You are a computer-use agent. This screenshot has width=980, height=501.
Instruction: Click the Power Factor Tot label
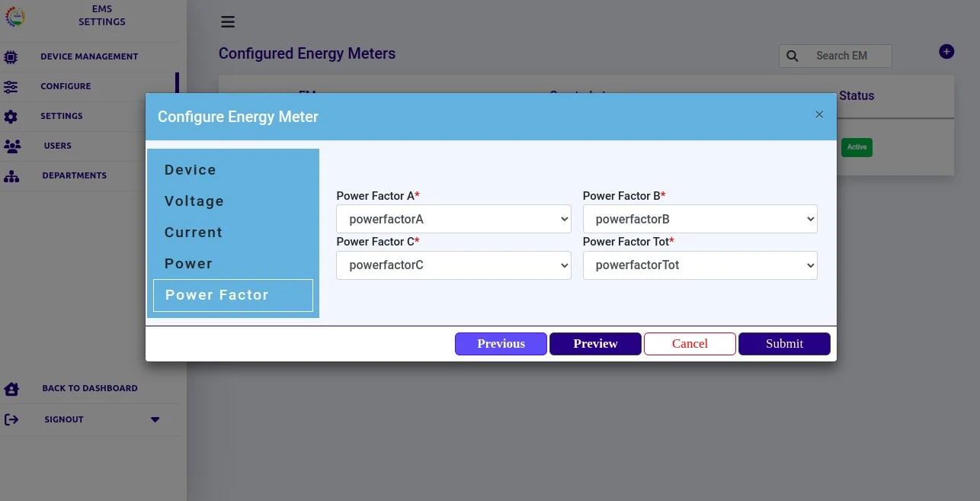coord(629,242)
